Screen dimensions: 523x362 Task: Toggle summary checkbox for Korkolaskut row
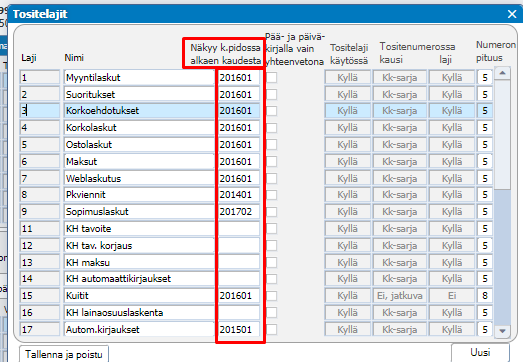[272, 128]
